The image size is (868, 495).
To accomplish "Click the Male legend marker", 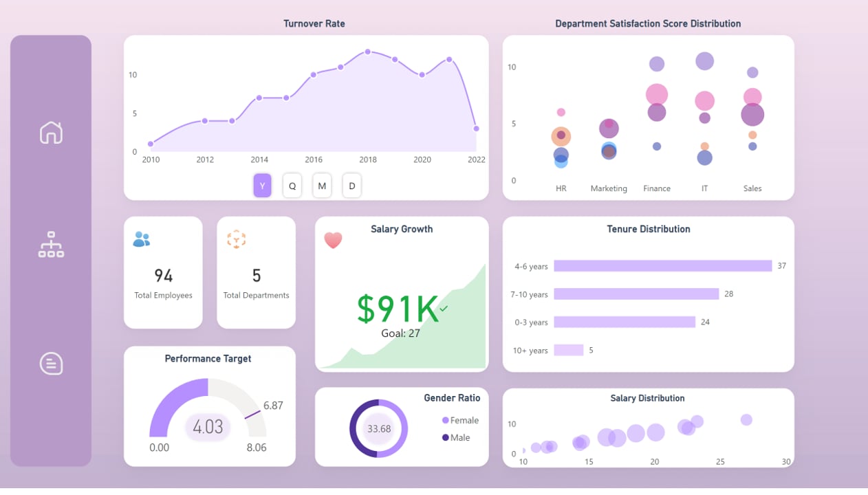I will [446, 437].
